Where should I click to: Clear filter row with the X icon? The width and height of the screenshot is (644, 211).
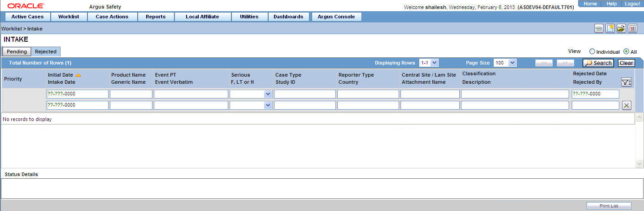627,105
